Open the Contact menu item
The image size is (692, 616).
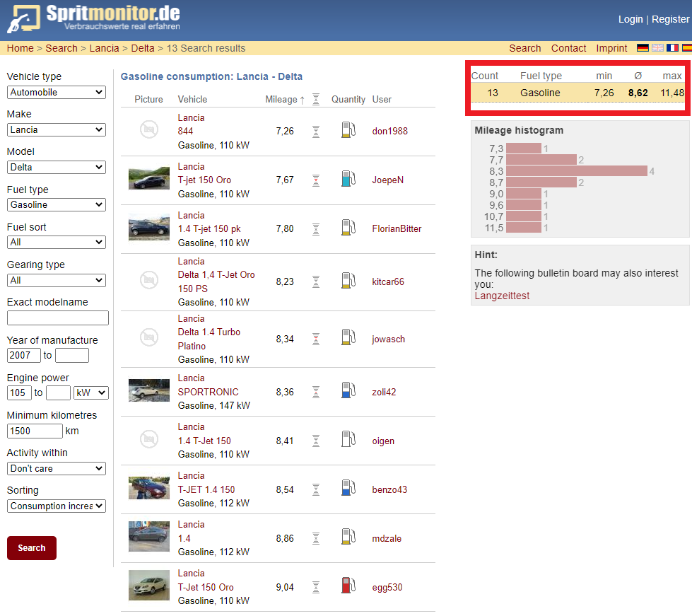pos(568,48)
